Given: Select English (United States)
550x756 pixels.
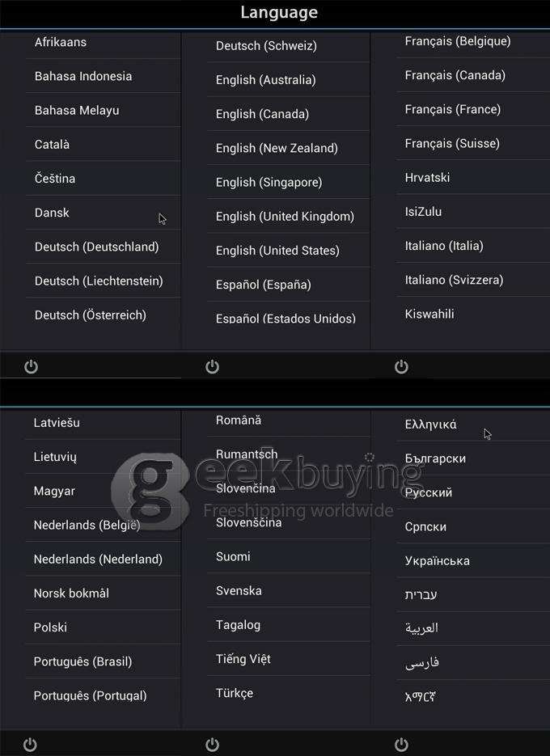Looking at the screenshot, I should click(x=277, y=251).
